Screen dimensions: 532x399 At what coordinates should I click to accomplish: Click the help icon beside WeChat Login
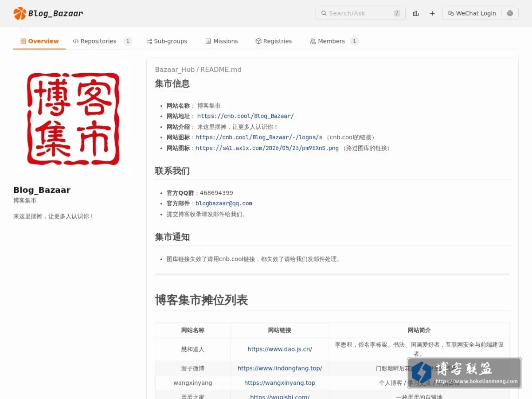pyautogui.click(x=510, y=13)
